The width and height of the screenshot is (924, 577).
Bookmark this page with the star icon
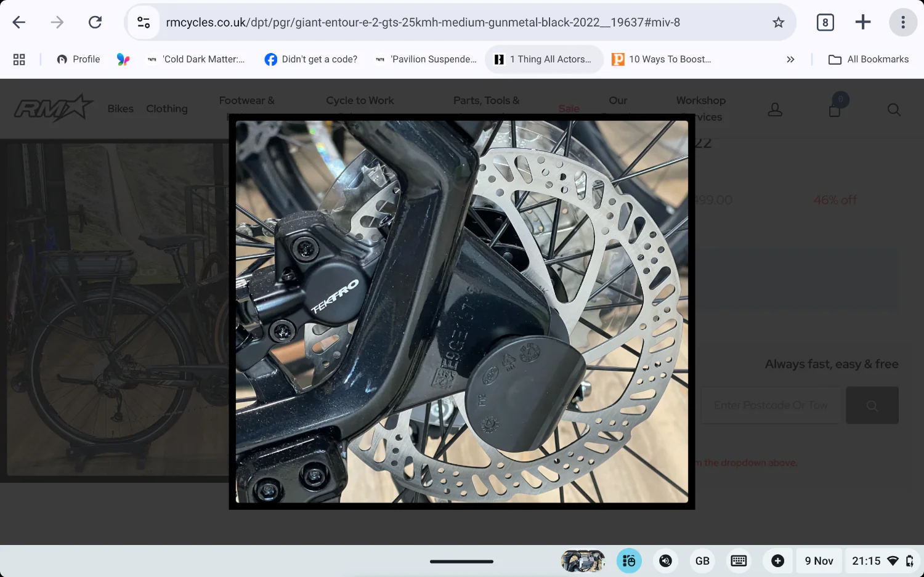tap(779, 22)
